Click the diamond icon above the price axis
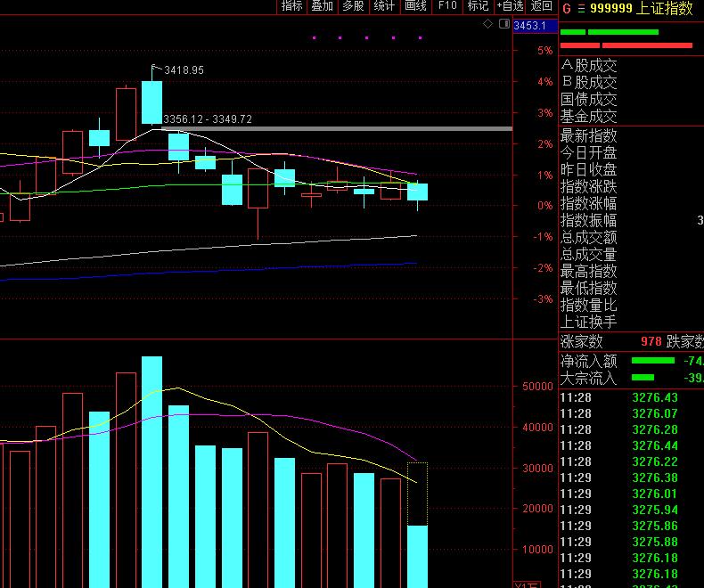The image size is (704, 588). (x=487, y=24)
